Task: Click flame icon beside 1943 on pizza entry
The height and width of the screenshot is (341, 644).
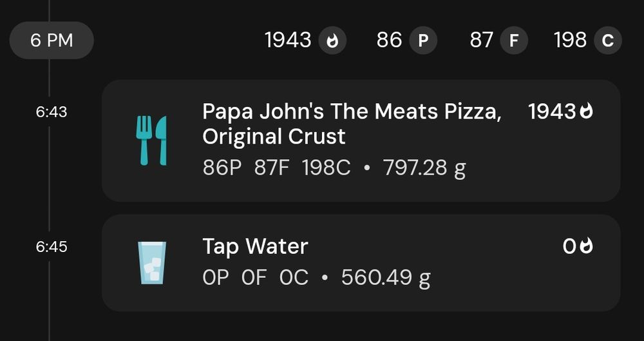Action: tap(586, 112)
